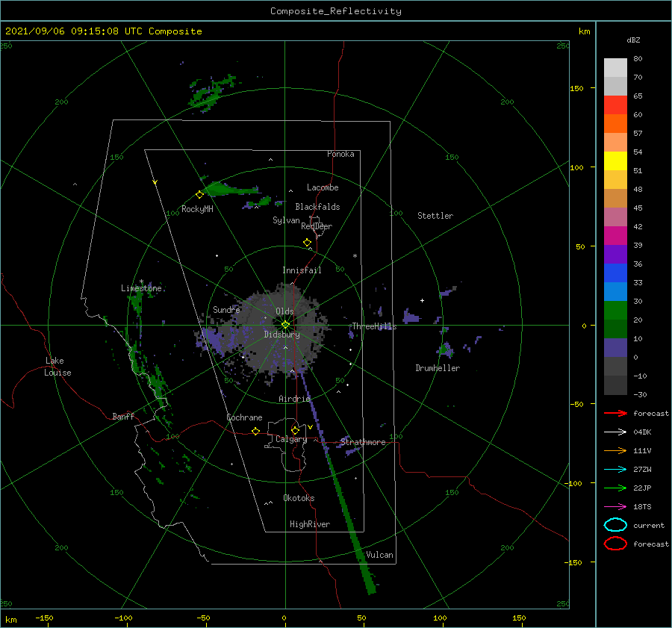Click the yellow diamond marker below Cochrane
The image size is (672, 628).
tap(256, 431)
